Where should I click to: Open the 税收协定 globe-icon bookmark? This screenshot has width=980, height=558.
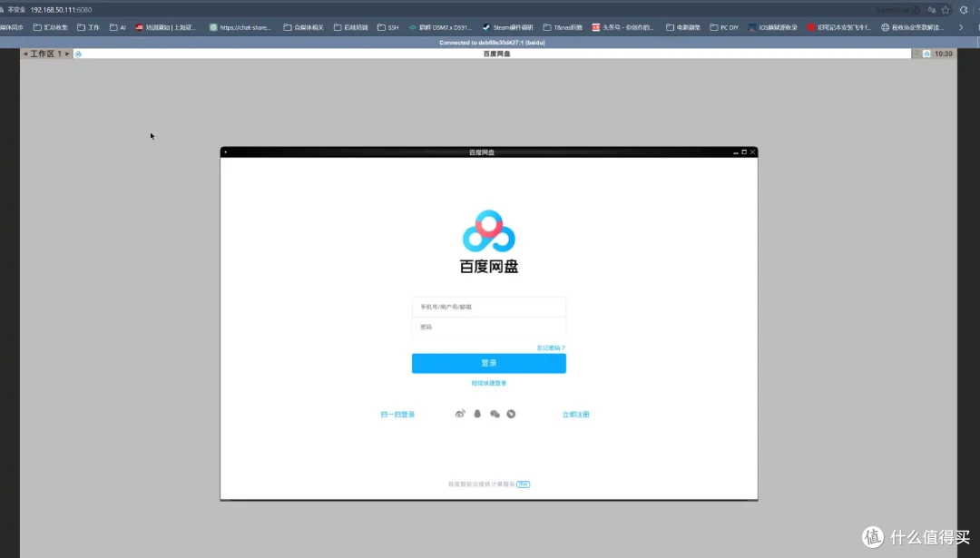coord(912,27)
